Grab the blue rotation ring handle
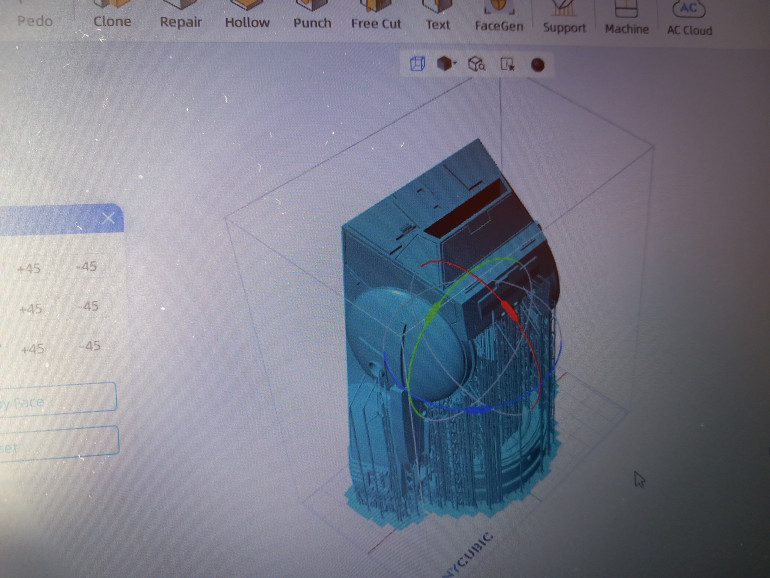770x578 pixels. point(477,409)
